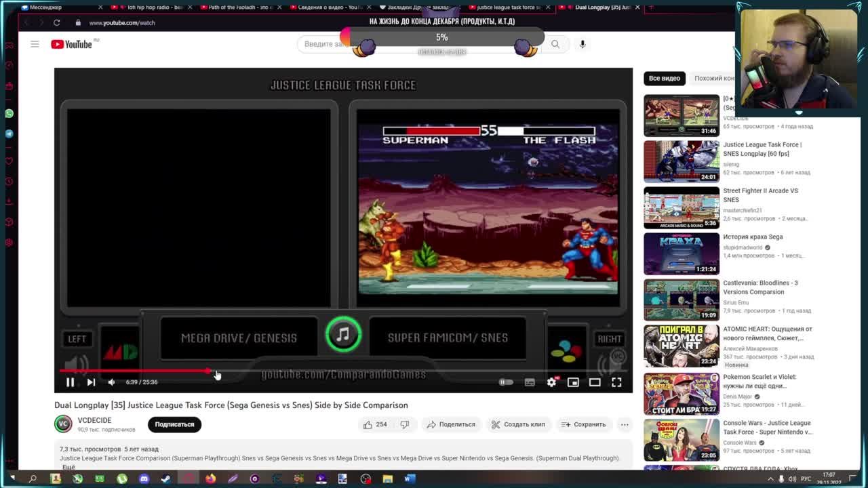This screenshot has width=868, height=488.
Task: Dislike the video
Action: pyautogui.click(x=405, y=424)
